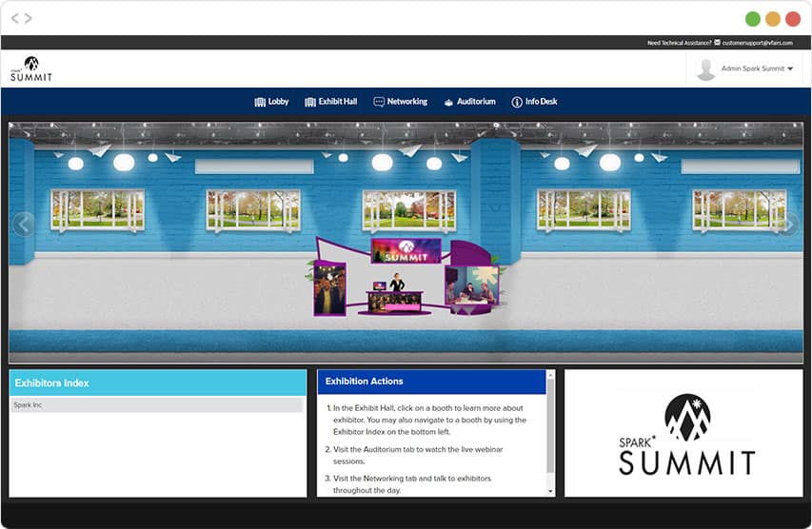Click the browser back arrow
This screenshot has height=529, width=812.
coord(15,19)
